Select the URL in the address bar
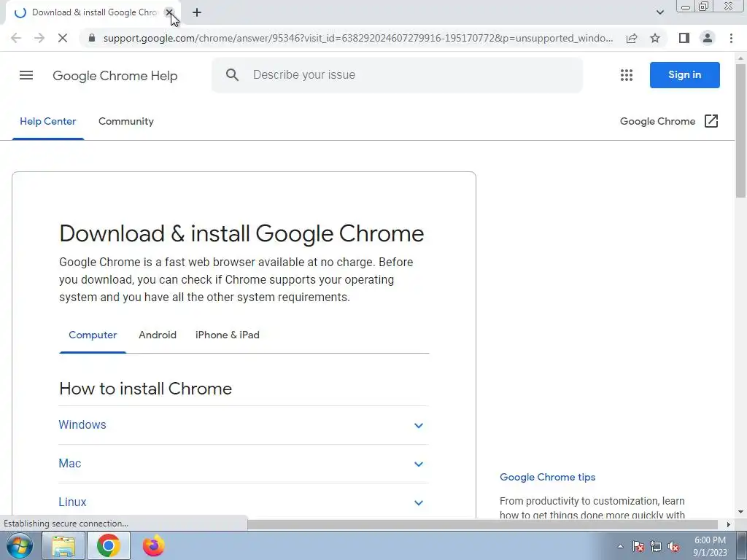The height and width of the screenshot is (560, 747). coord(357,38)
